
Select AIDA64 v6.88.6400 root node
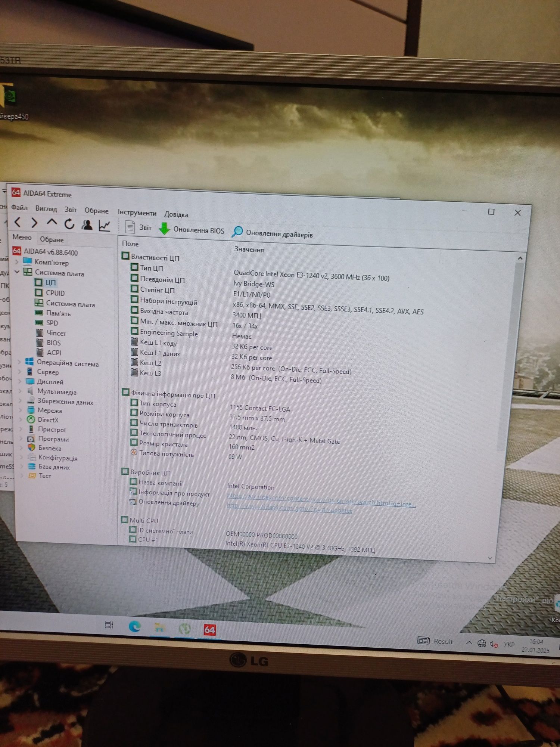click(45, 252)
